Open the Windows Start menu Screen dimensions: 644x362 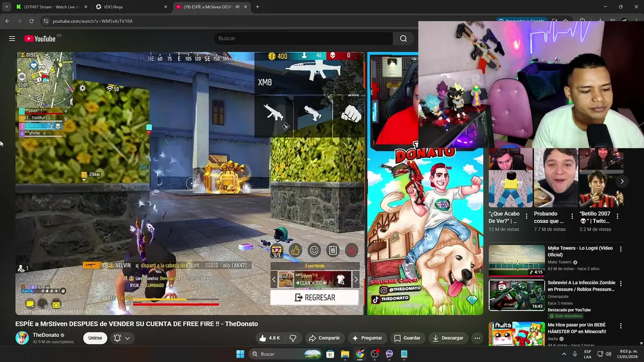[240, 354]
